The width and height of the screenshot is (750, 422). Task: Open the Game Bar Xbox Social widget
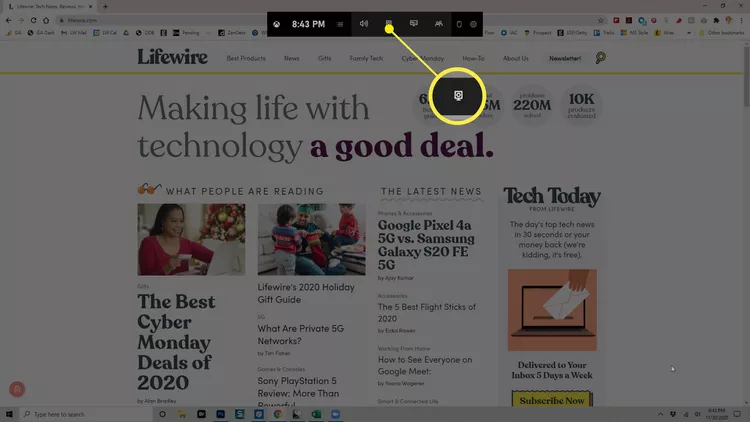439,23
